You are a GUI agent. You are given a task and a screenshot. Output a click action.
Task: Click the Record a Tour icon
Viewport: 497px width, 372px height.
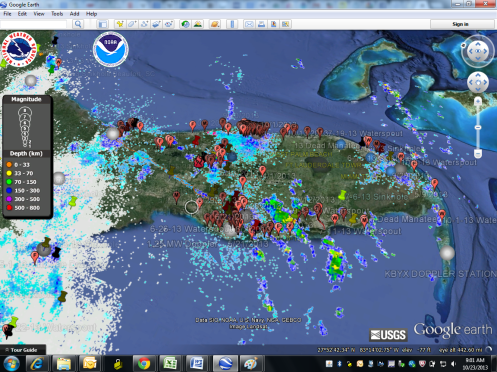pos(169,24)
